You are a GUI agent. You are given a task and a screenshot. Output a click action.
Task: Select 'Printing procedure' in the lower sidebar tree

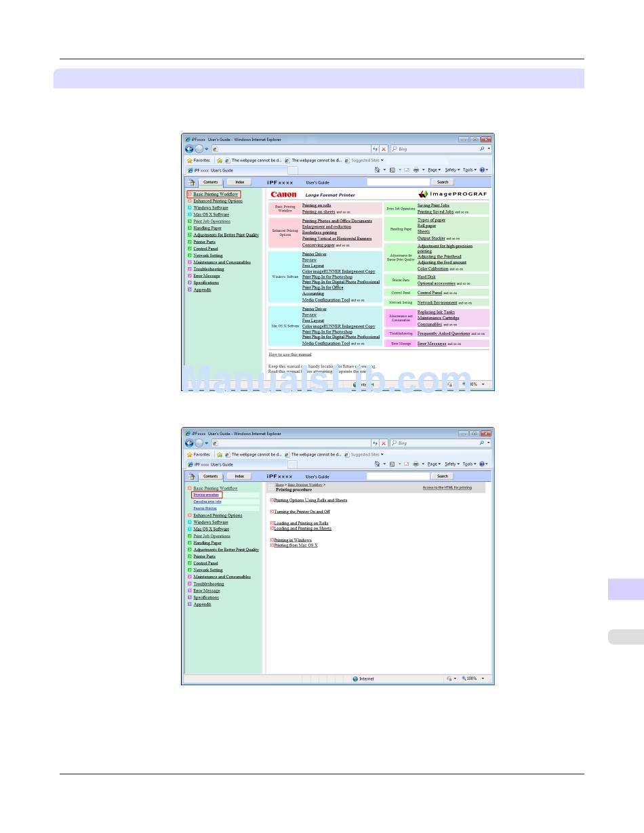pyautogui.click(x=206, y=495)
